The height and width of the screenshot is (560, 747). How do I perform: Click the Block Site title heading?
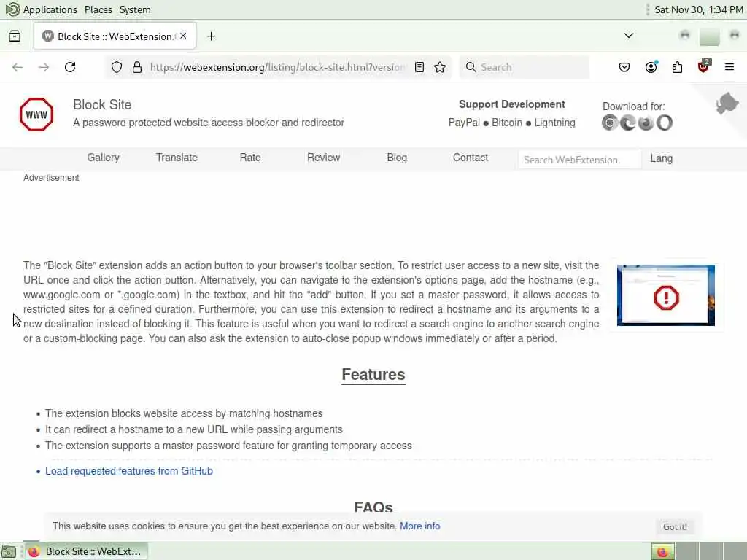tap(102, 105)
